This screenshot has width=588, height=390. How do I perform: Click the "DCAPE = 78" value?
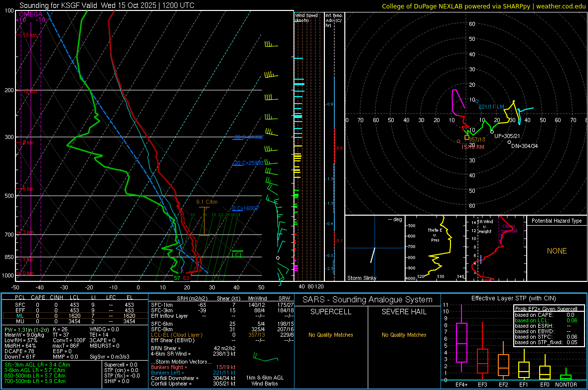point(19,351)
